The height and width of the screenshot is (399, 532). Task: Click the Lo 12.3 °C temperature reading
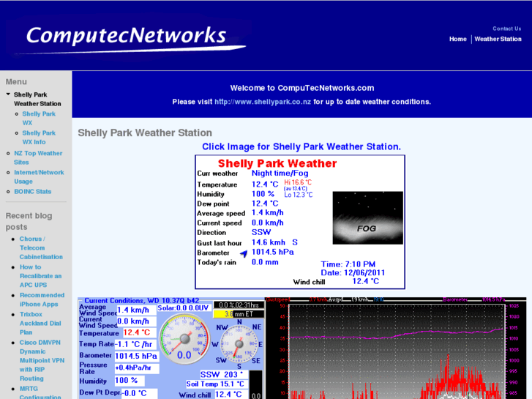tap(299, 195)
